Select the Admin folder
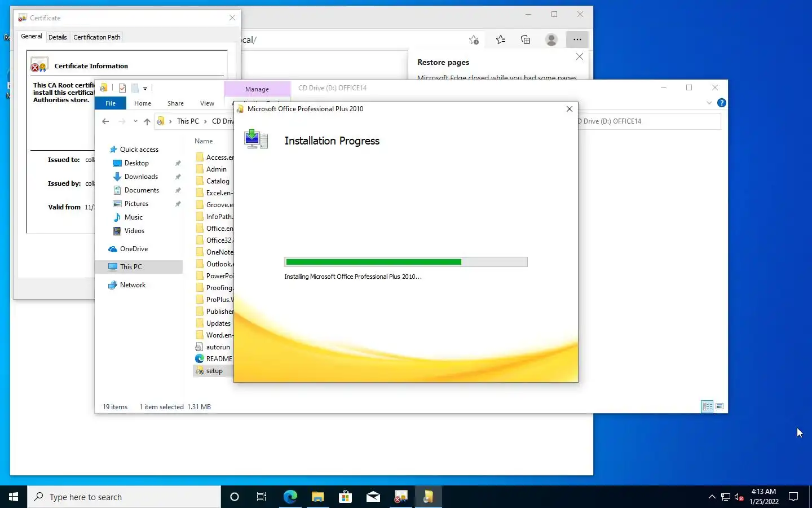The height and width of the screenshot is (508, 812). pyautogui.click(x=216, y=169)
